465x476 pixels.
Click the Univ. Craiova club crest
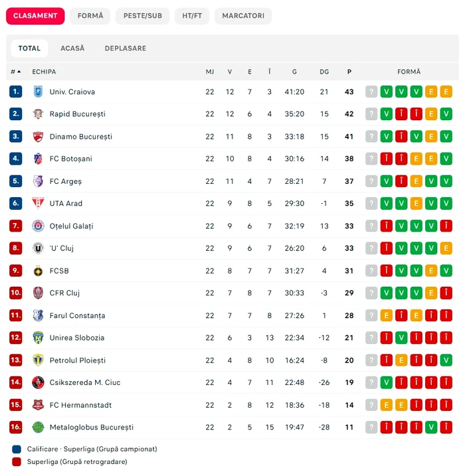38,92
